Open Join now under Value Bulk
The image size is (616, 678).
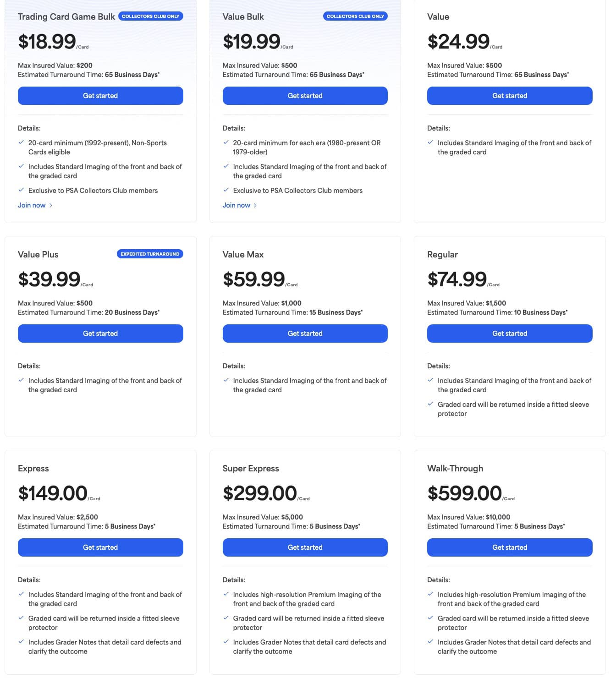pyautogui.click(x=236, y=205)
